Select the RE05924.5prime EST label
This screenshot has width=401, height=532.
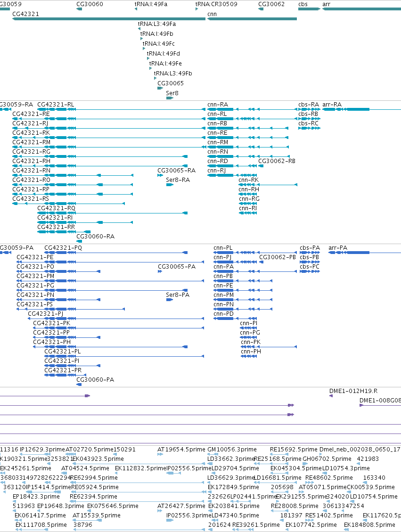(95, 487)
